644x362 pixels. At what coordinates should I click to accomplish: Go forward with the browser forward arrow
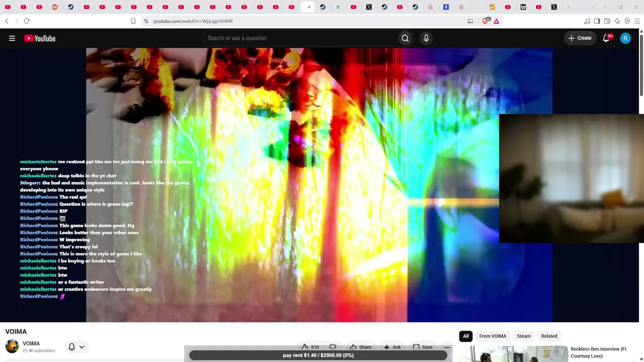coord(16,21)
